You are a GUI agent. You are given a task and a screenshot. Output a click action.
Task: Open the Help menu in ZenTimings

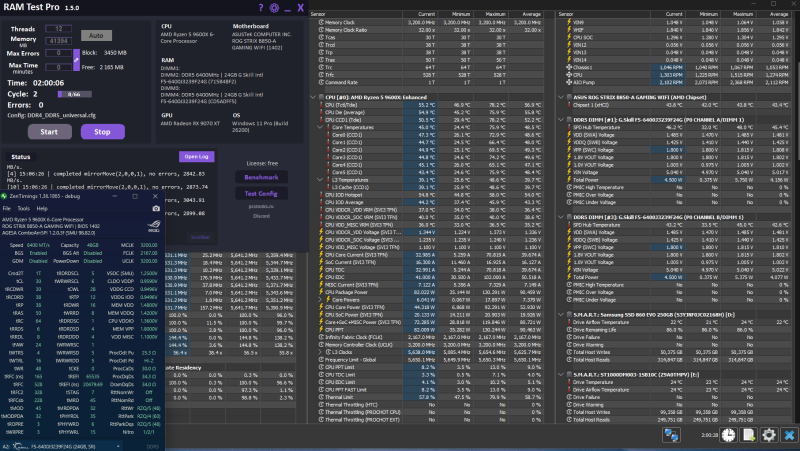point(42,208)
